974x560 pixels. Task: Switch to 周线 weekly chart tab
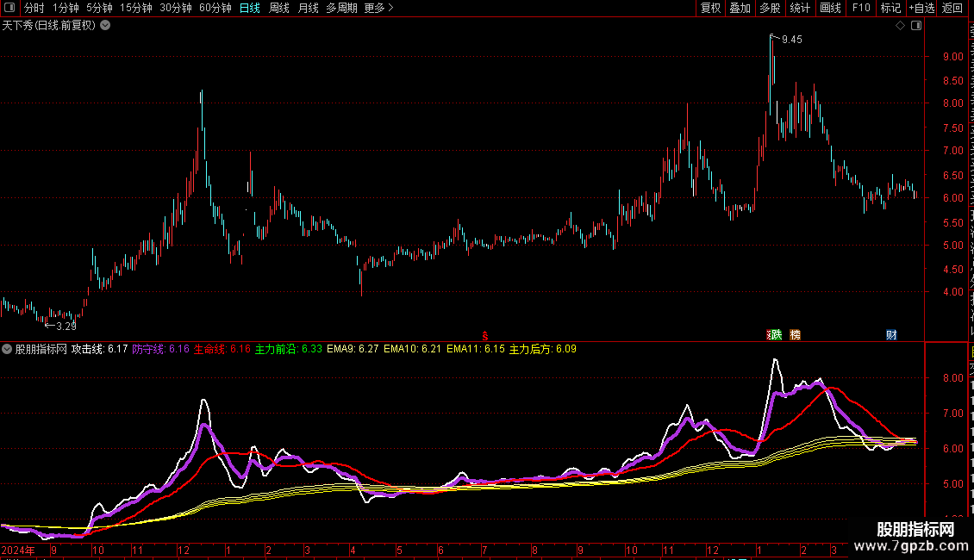coord(279,8)
